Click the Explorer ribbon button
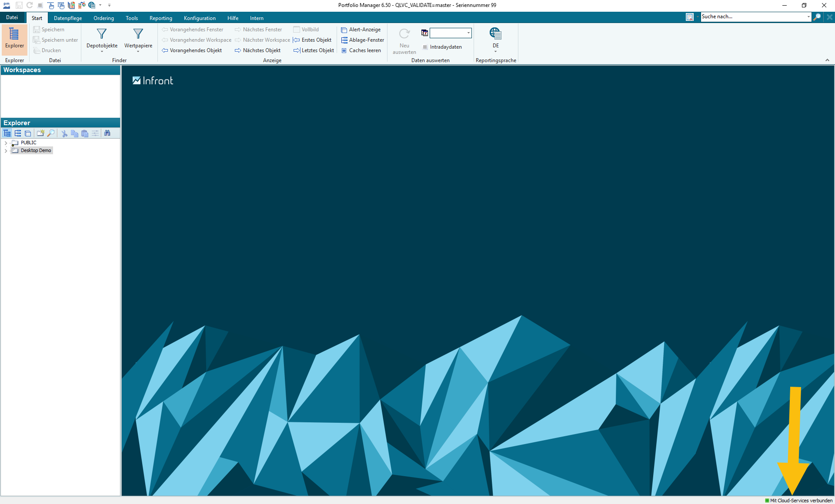Viewport: 835px width, 504px height. pos(14,39)
